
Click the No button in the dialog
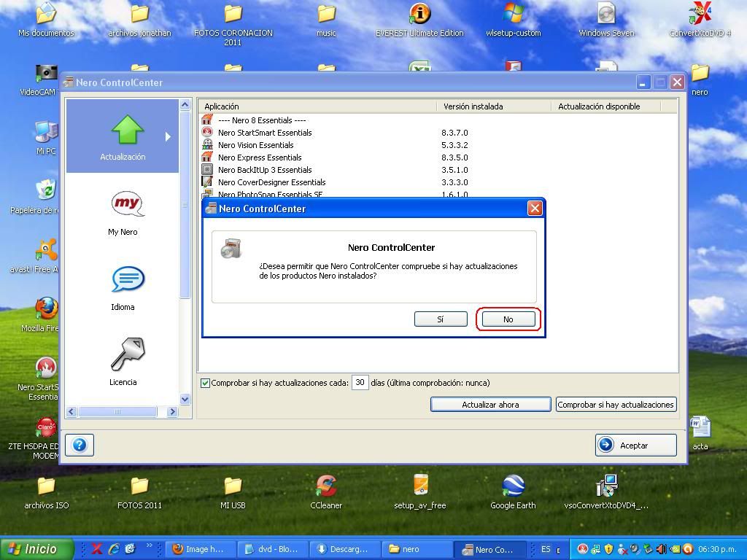508,319
